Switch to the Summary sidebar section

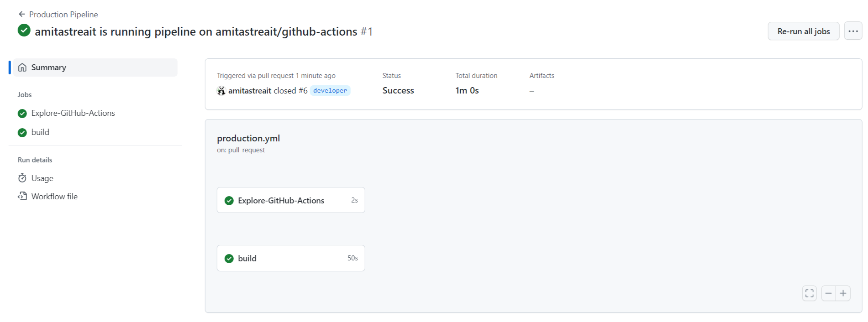(x=48, y=67)
